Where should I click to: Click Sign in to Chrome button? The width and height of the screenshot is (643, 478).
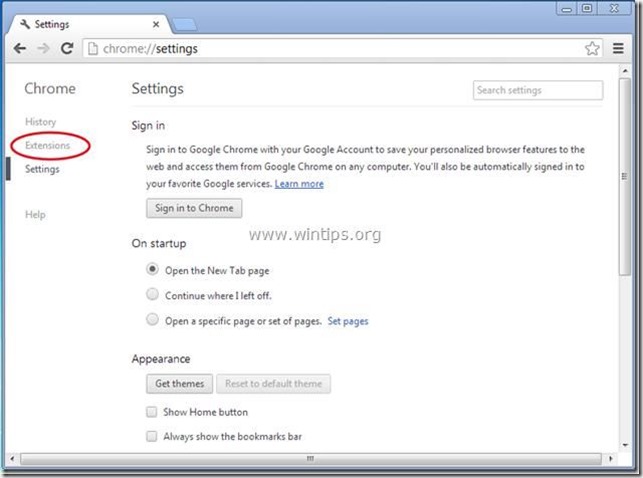(194, 208)
